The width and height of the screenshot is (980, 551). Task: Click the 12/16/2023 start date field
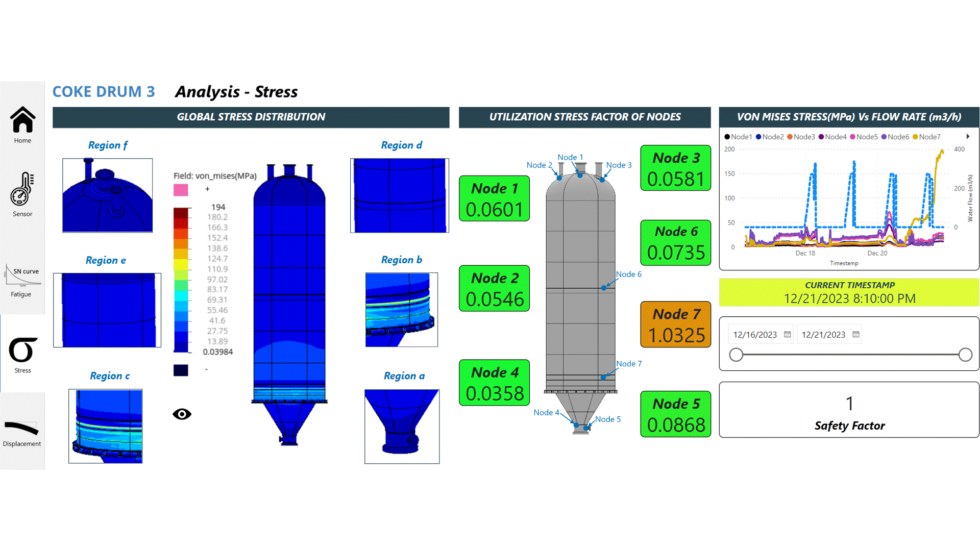tap(755, 335)
